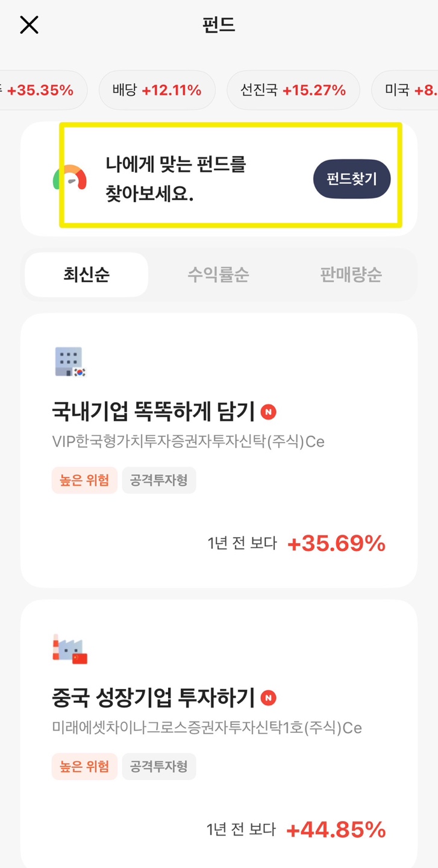The width and height of the screenshot is (438, 868).
Task: Tap the +35.69% one-year return figure
Action: tap(336, 544)
